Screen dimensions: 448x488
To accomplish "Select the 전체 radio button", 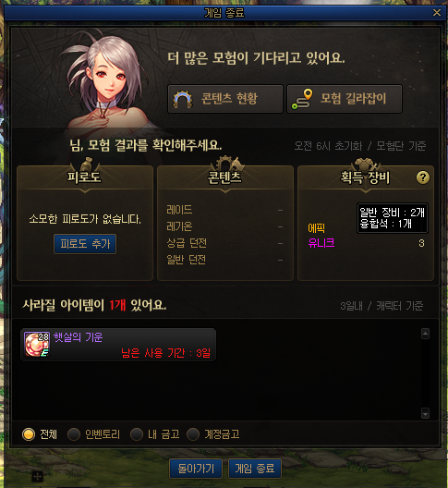I will click(x=29, y=434).
